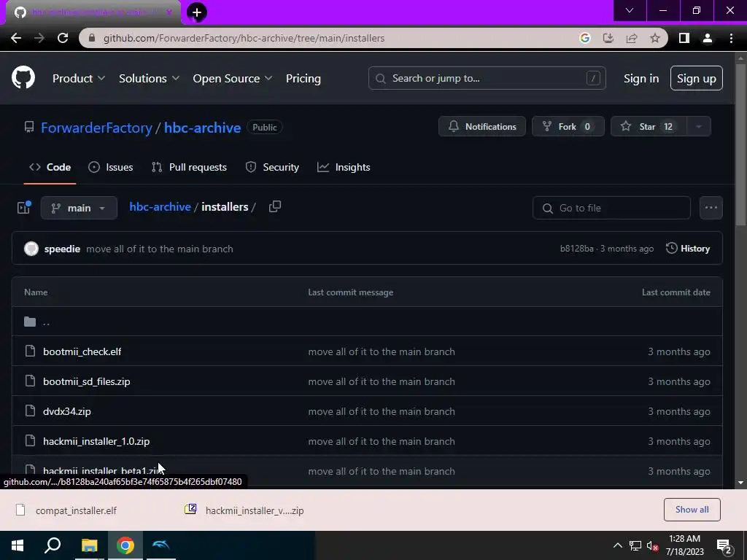
Task: Click the Sign in link
Action: click(x=640, y=79)
